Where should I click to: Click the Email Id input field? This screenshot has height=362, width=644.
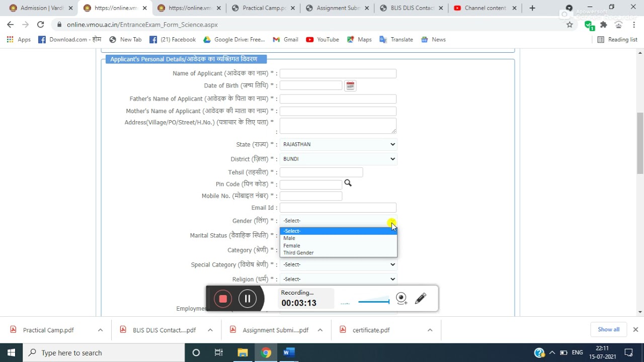coord(338,208)
